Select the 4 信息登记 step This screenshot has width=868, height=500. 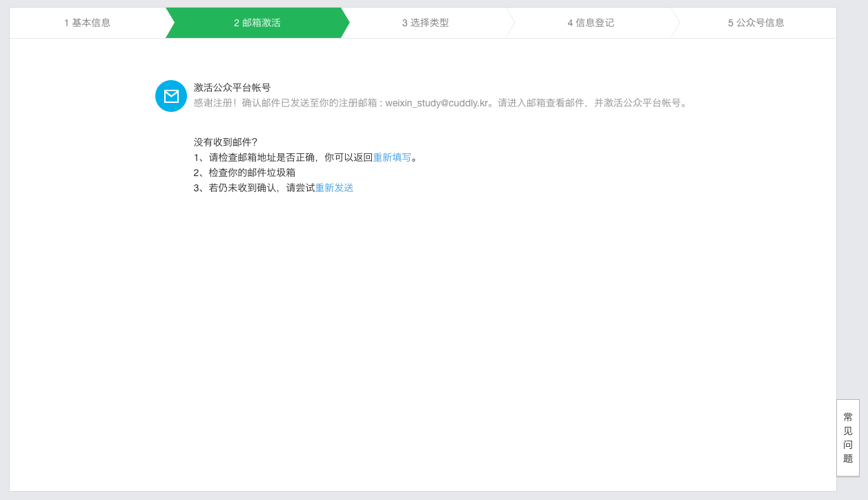click(592, 22)
